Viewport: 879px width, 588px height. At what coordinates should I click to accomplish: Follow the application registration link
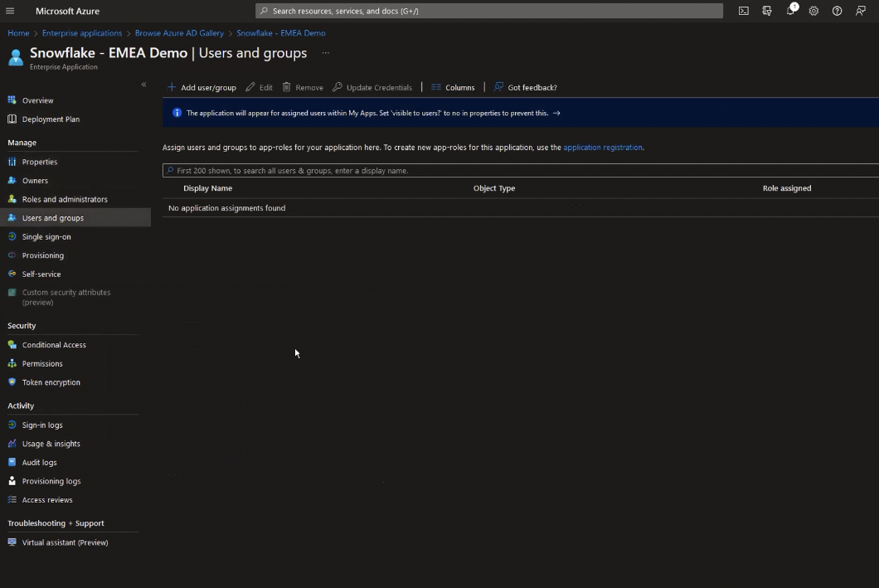click(603, 148)
